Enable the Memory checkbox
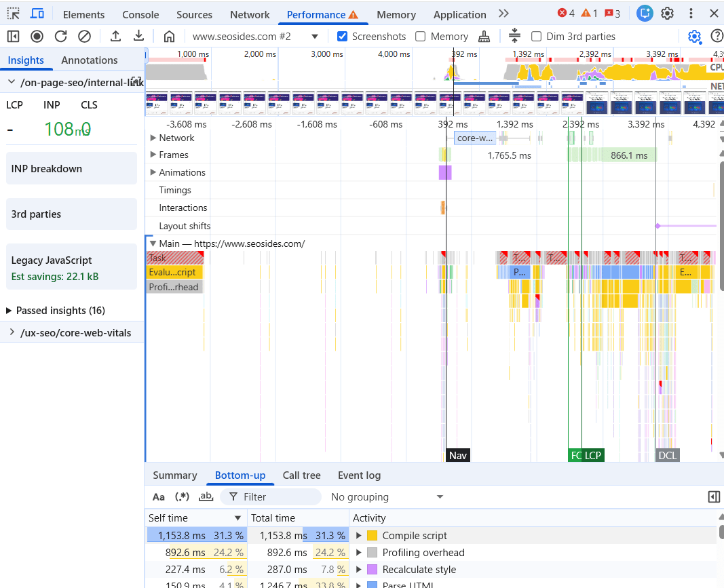The image size is (724, 588). pos(420,37)
